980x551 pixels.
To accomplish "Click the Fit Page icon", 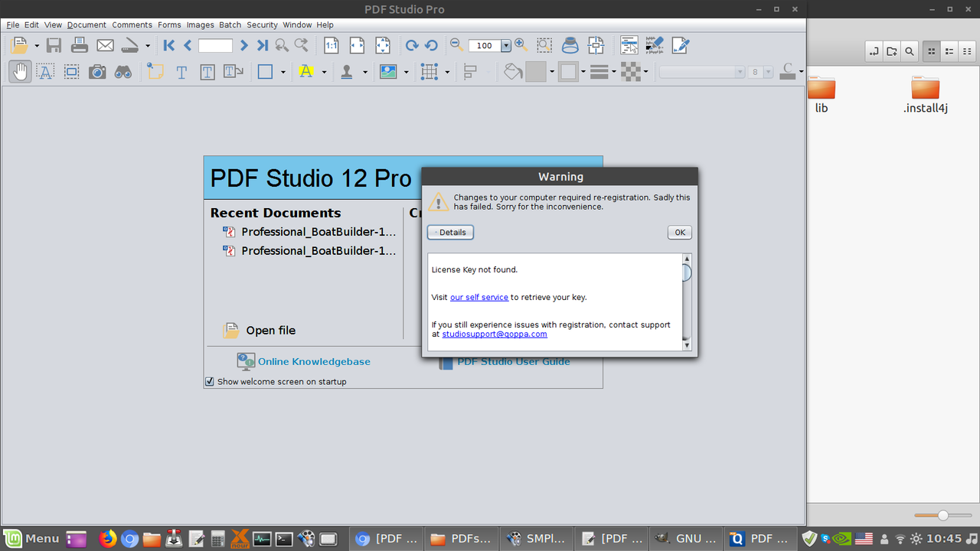I will (x=383, y=45).
